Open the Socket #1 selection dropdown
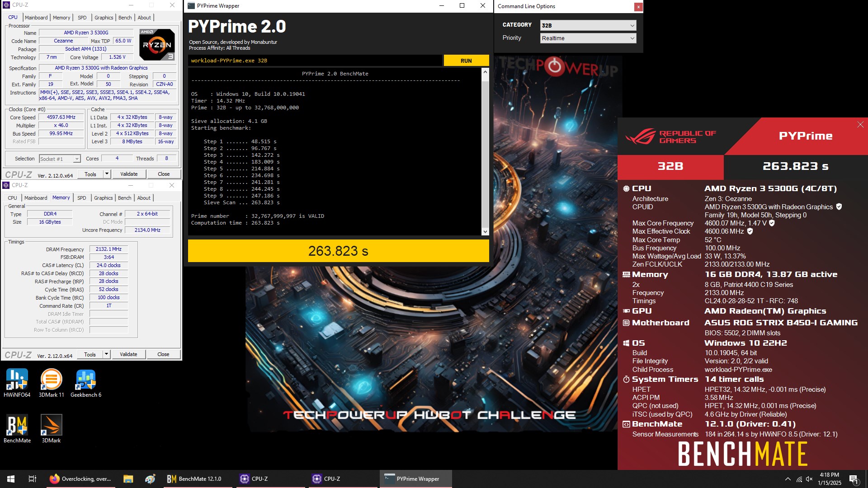Image resolution: width=868 pixels, height=488 pixels. [x=60, y=159]
